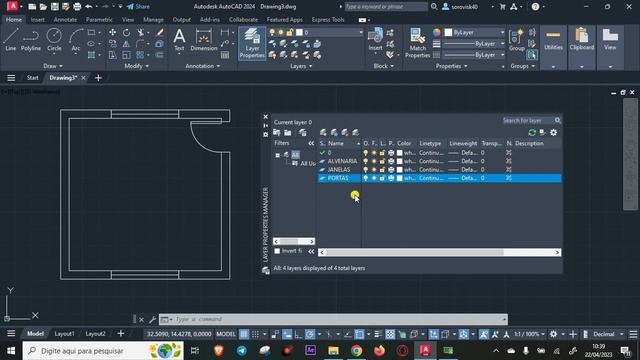The width and height of the screenshot is (640, 360).
Task: Toggle the On lightbulb for PORTAS layer
Action: [x=366, y=178]
